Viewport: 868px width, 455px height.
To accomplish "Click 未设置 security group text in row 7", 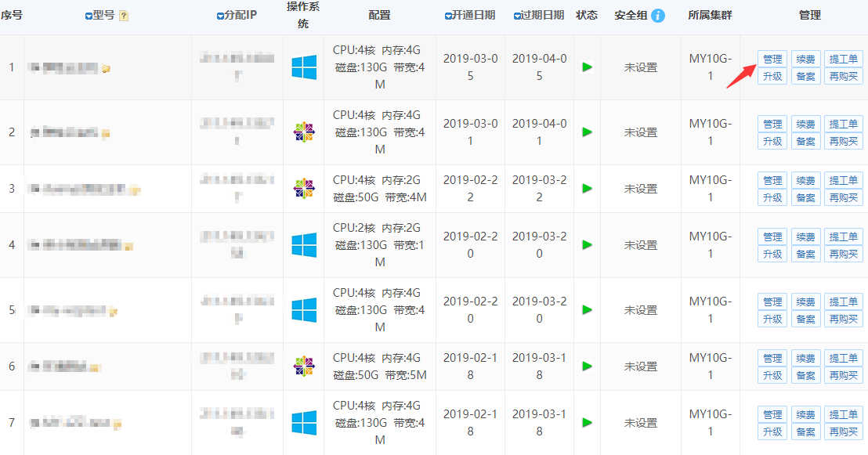I will point(640,423).
